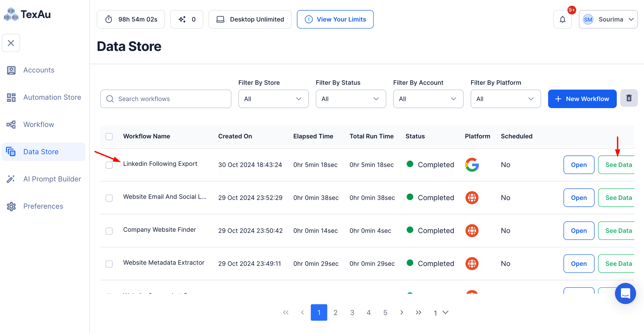This screenshot has height=333, width=644.
Task: Navigate to AI Prompt Builder
Action: tap(52, 179)
